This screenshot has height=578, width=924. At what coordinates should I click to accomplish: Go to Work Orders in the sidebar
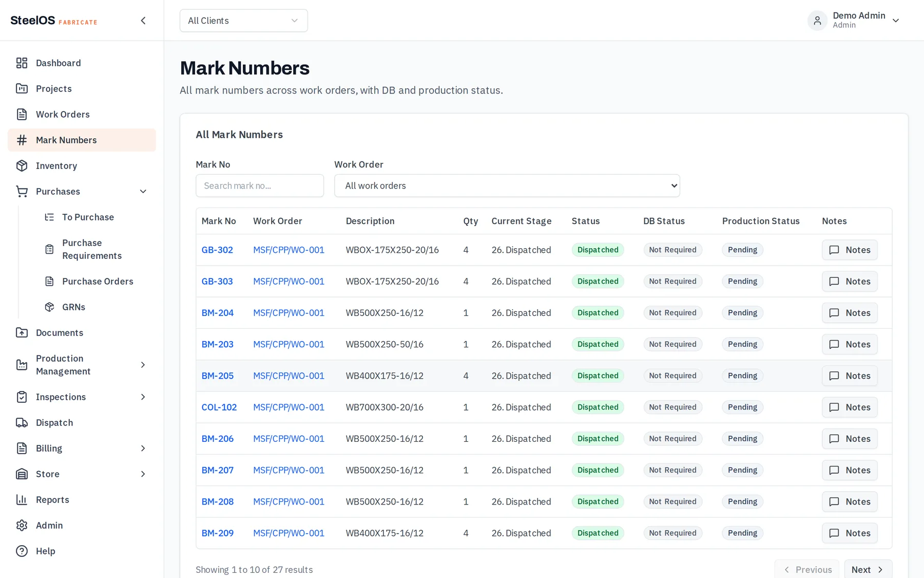(82, 115)
